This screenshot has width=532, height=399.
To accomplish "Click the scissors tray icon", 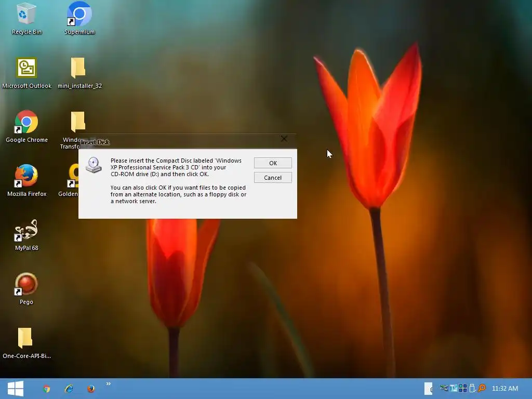I will click(444, 388).
